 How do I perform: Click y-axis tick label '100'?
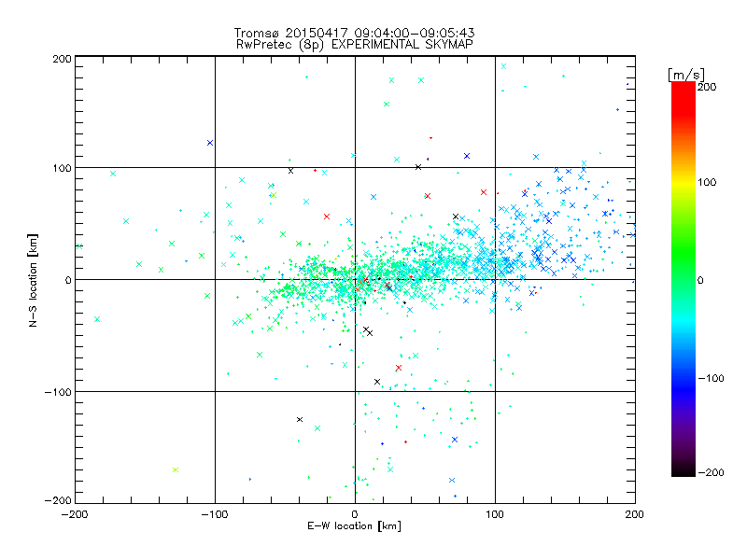coord(62,168)
